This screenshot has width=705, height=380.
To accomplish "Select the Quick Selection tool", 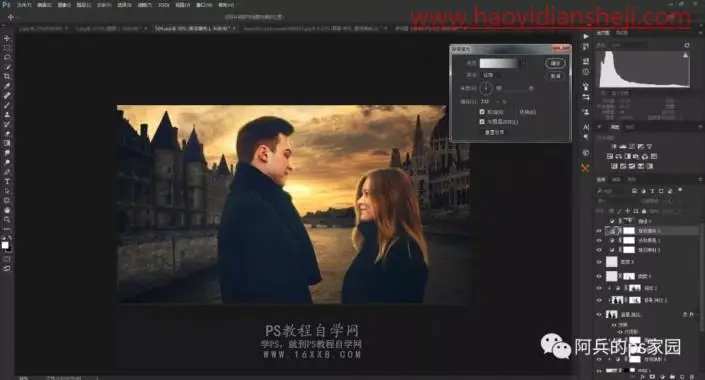I will tap(7, 67).
